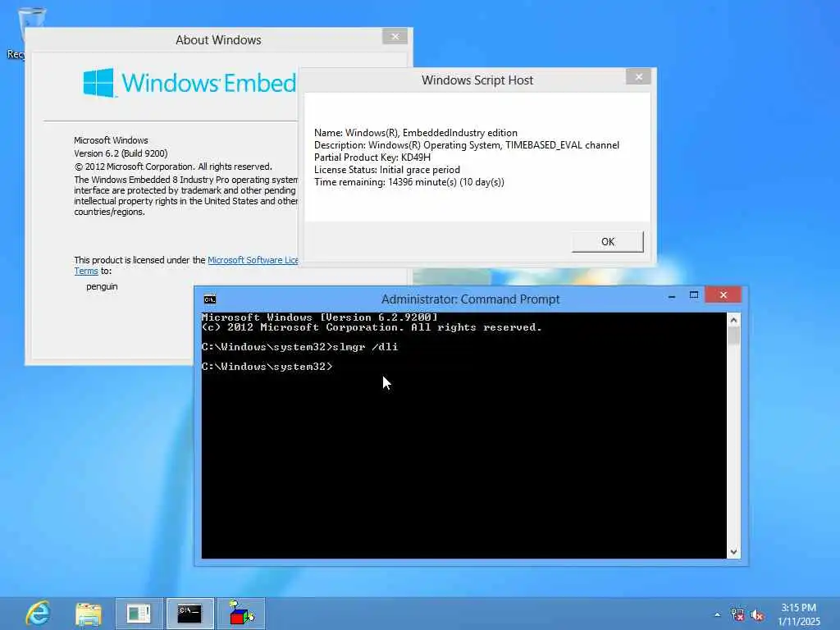The height and width of the screenshot is (630, 840).
Task: Maximize the Command Prompt window
Action: (694, 295)
